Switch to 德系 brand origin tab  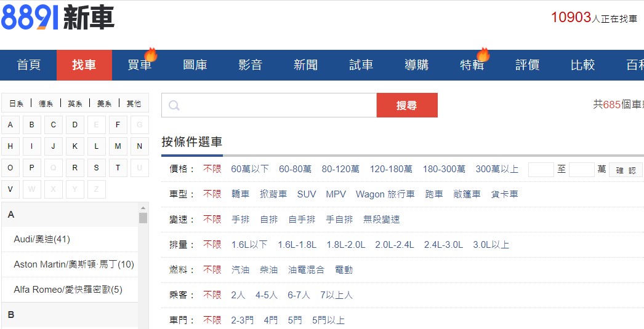point(46,104)
